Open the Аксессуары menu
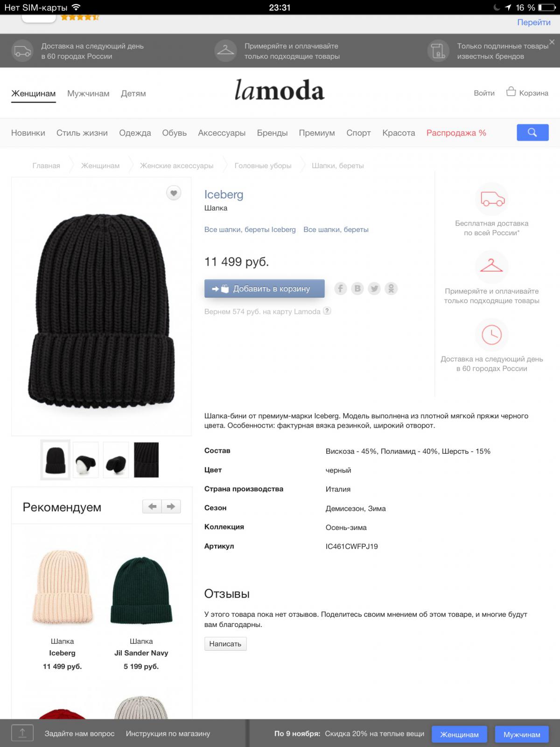Image resolution: width=560 pixels, height=747 pixels. [222, 133]
